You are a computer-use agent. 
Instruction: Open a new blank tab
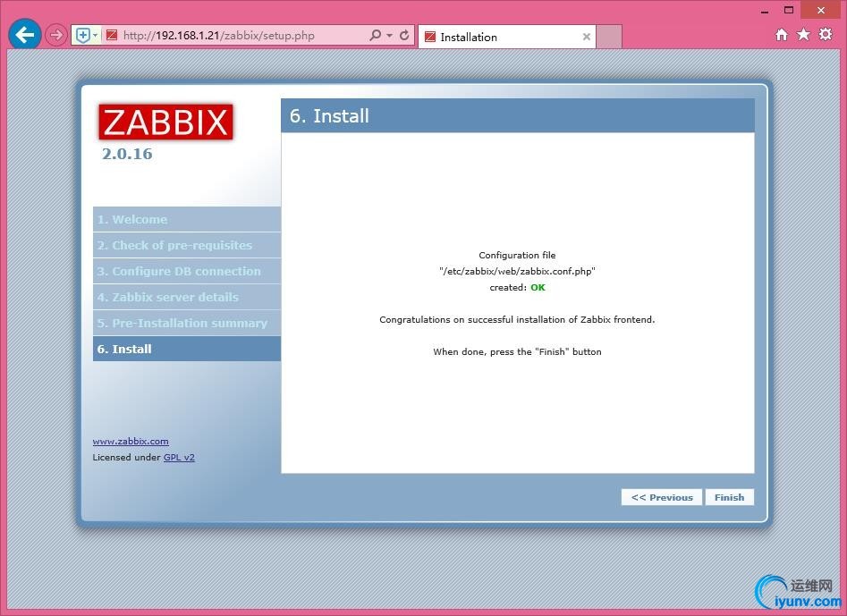(609, 37)
